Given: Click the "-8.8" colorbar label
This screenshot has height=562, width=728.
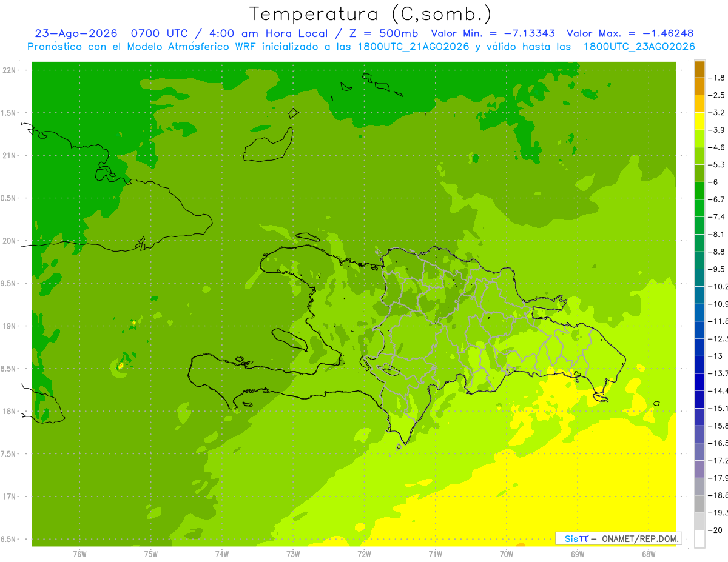Looking at the screenshot, I should point(718,252).
